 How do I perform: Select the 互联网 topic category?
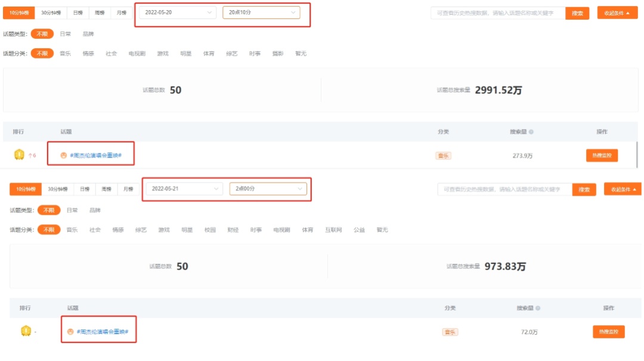pyautogui.click(x=333, y=230)
